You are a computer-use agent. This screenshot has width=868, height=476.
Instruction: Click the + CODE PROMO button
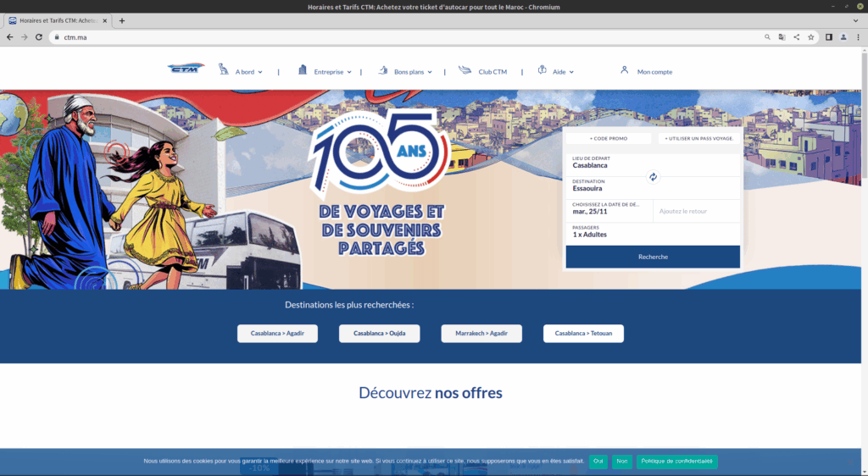click(x=609, y=138)
